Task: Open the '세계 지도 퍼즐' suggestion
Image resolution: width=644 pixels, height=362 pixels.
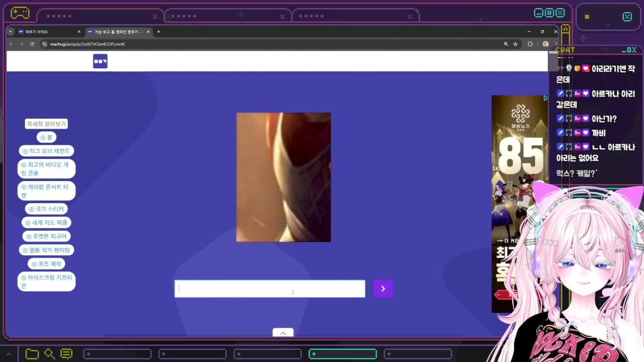Action: (x=46, y=223)
